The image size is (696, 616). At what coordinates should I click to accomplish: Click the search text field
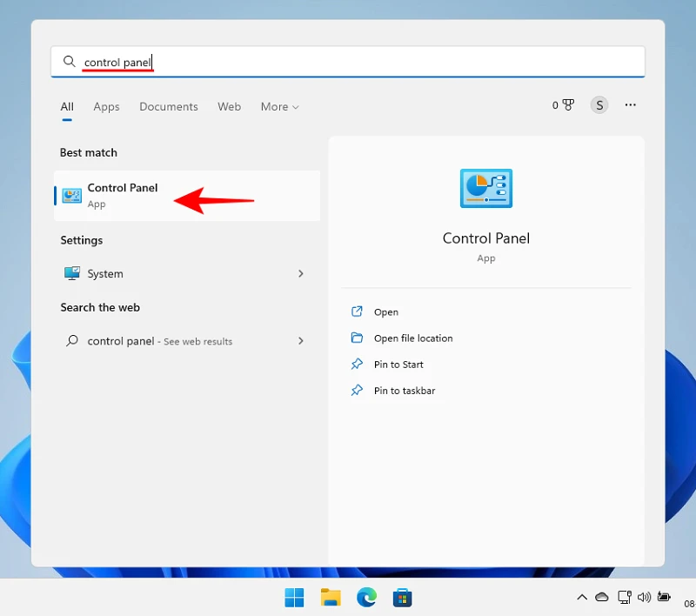click(348, 62)
